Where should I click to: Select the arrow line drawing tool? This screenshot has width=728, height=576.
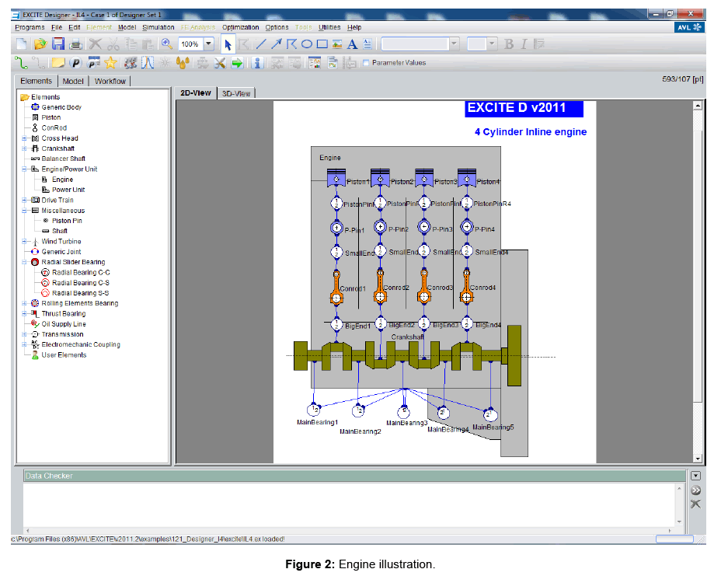277,44
